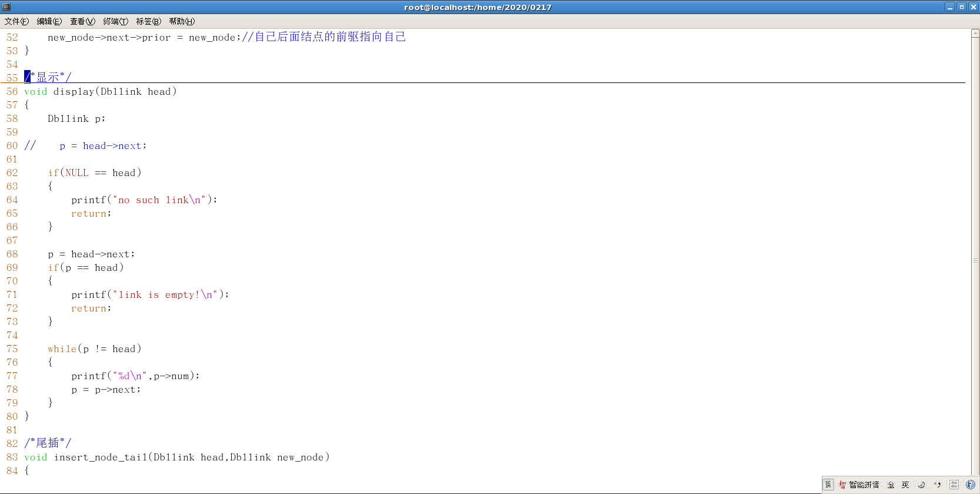Toggle full-width letter mode 全
The width and height of the screenshot is (980, 494).
891,485
